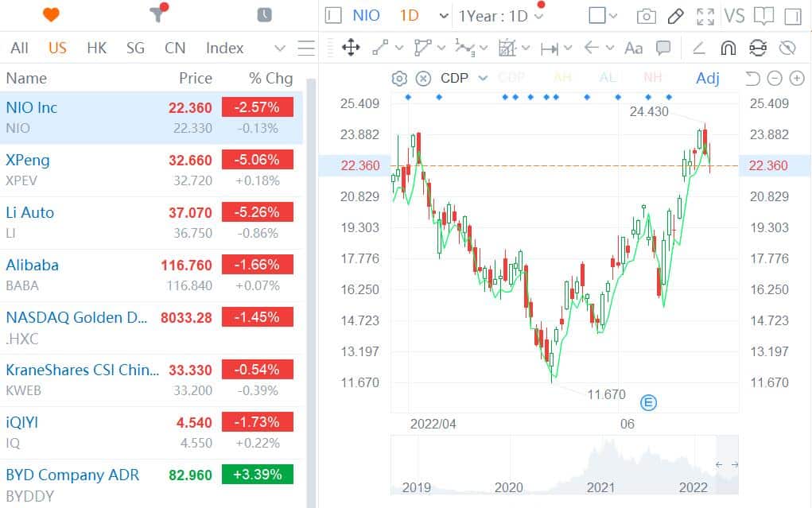Switch to the Index tab
Image resolution: width=812 pixels, height=508 pixels.
point(224,48)
